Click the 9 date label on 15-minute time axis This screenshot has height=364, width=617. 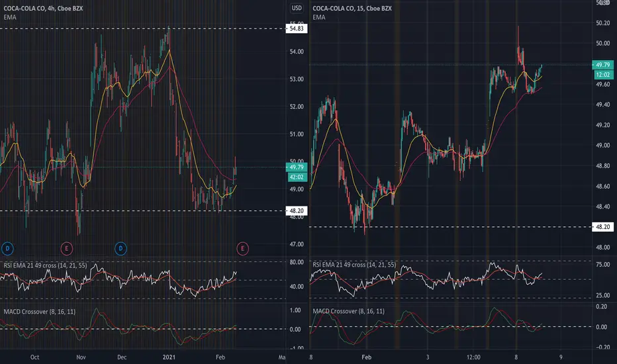coord(561,357)
